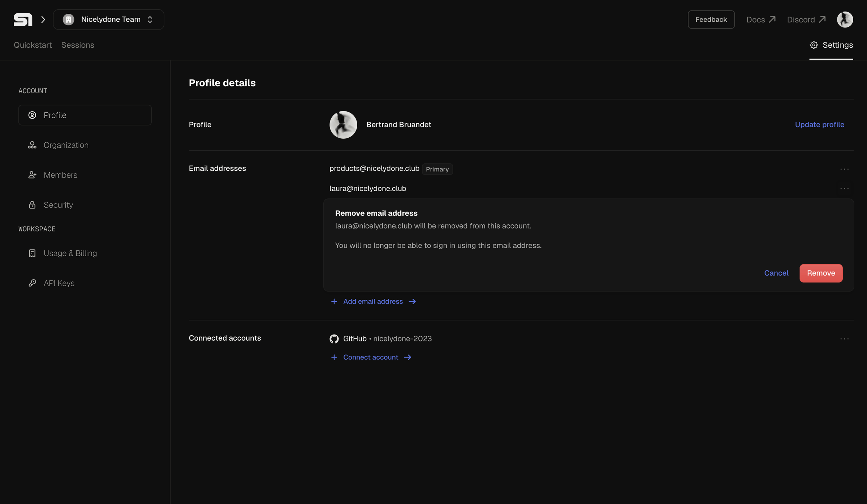Open options menu for products@nicelydone.club

(x=844, y=169)
